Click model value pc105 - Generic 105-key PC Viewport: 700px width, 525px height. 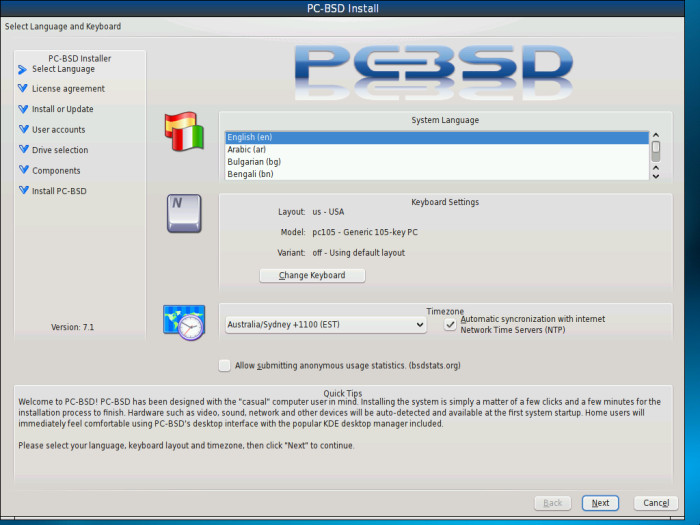[x=365, y=232]
